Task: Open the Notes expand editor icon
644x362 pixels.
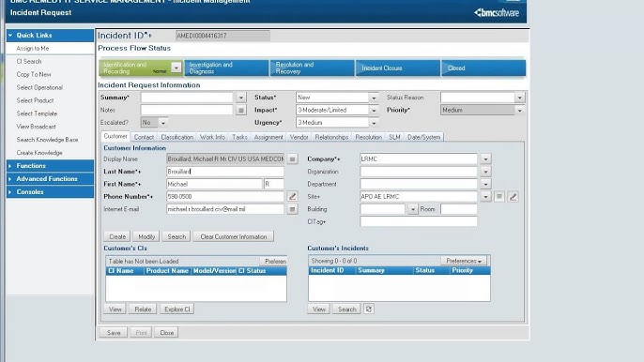Action: 241,110
